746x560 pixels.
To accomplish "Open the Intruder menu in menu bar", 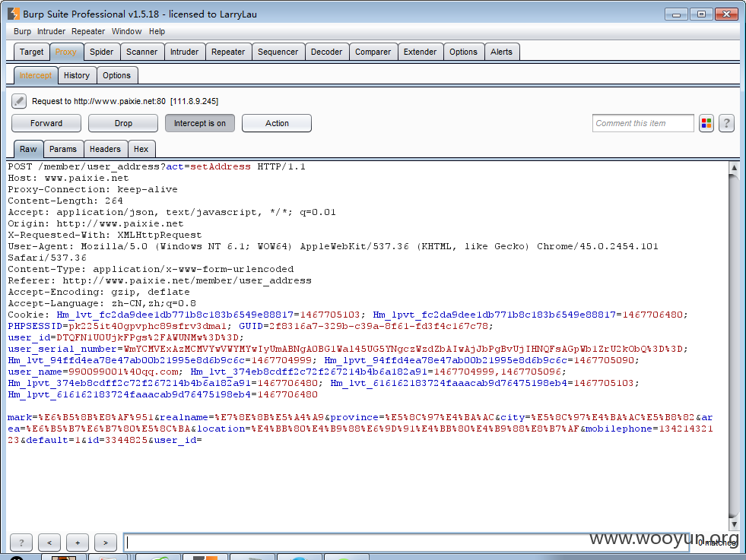I will 52,31.
